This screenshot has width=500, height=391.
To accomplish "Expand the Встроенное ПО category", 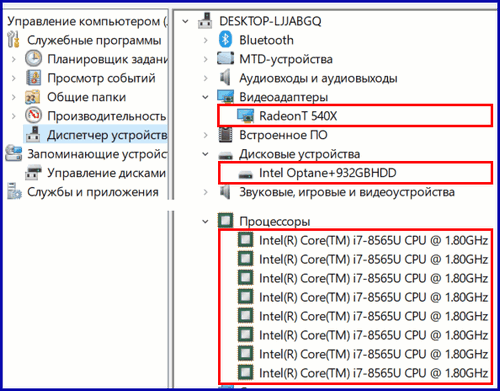I will (206, 135).
